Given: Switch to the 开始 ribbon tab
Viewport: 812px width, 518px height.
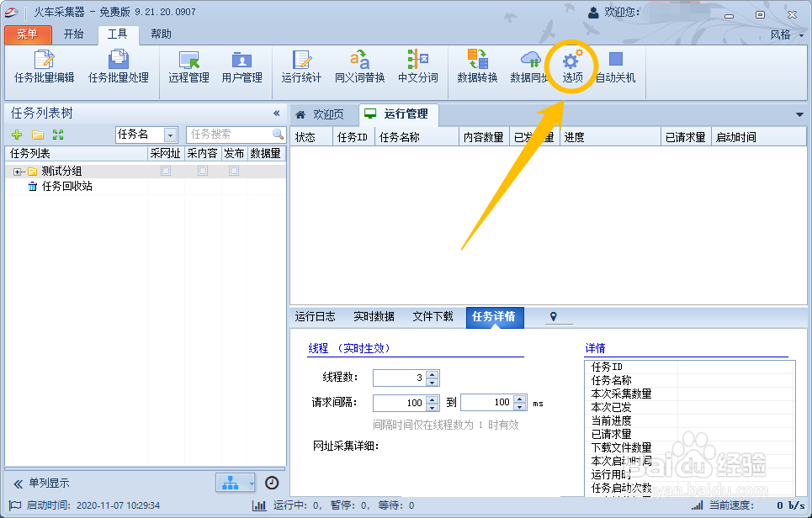Looking at the screenshot, I should [x=73, y=34].
